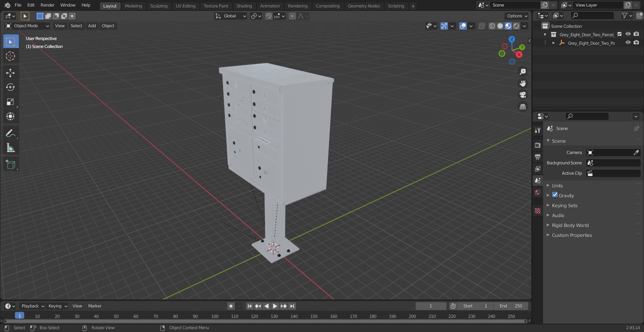Screen dimensions: 644x332
Task: Select the Move tool
Action: tap(10, 73)
